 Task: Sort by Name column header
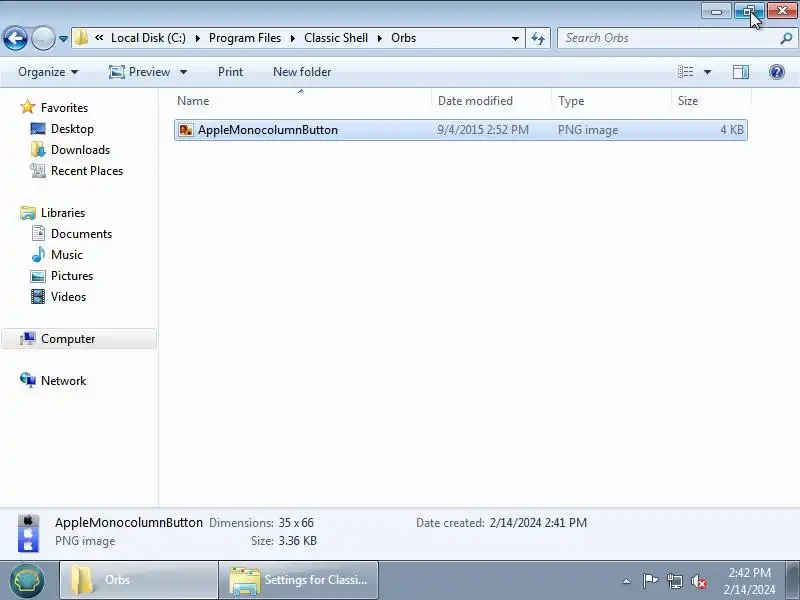coord(302,101)
